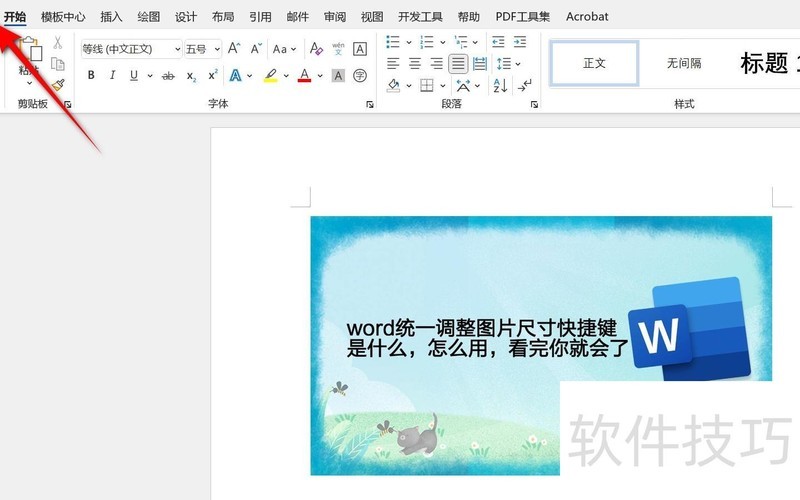Viewport: 800px width, 500px height.
Task: Toggle underline formatting
Action: [x=134, y=76]
